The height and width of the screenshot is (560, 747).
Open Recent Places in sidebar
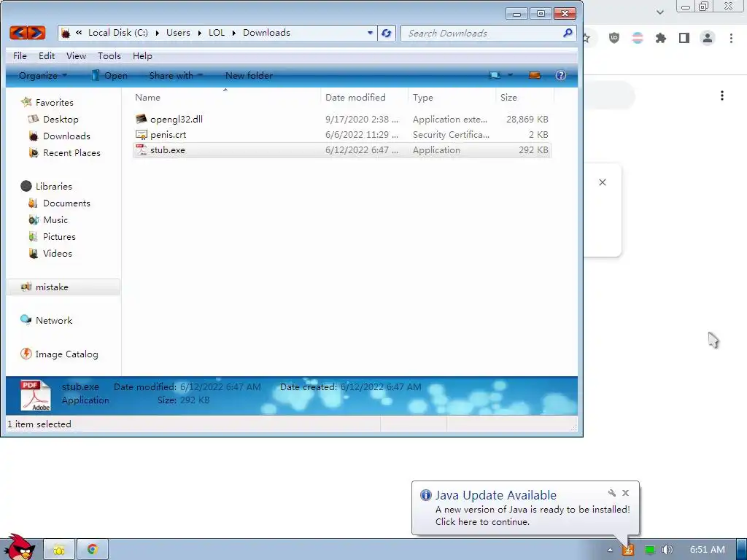point(71,153)
